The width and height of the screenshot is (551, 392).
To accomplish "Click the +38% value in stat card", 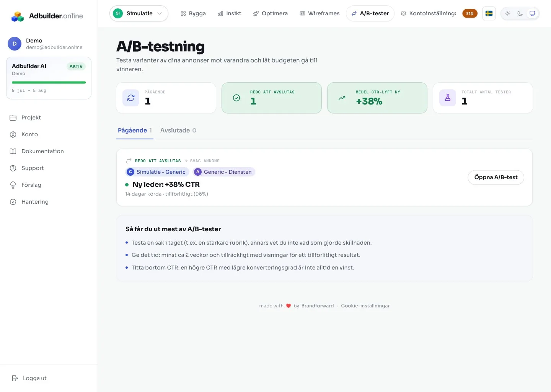I will coord(369,101).
